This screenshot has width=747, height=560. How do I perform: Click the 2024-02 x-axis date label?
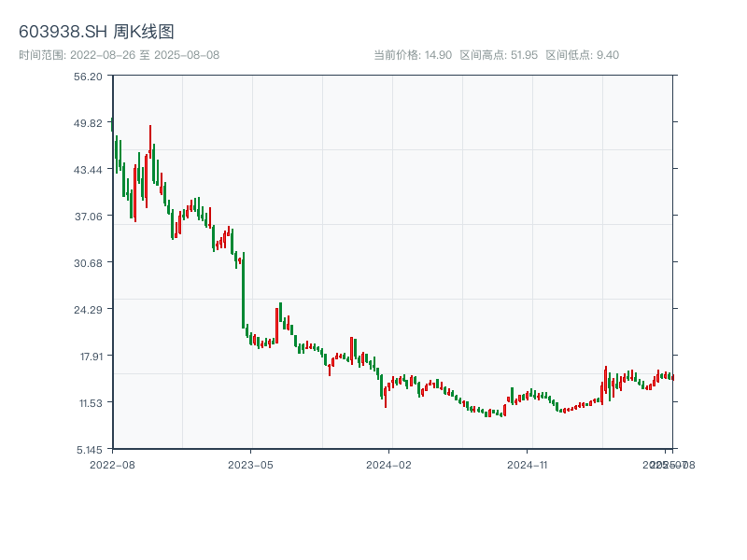click(x=389, y=464)
